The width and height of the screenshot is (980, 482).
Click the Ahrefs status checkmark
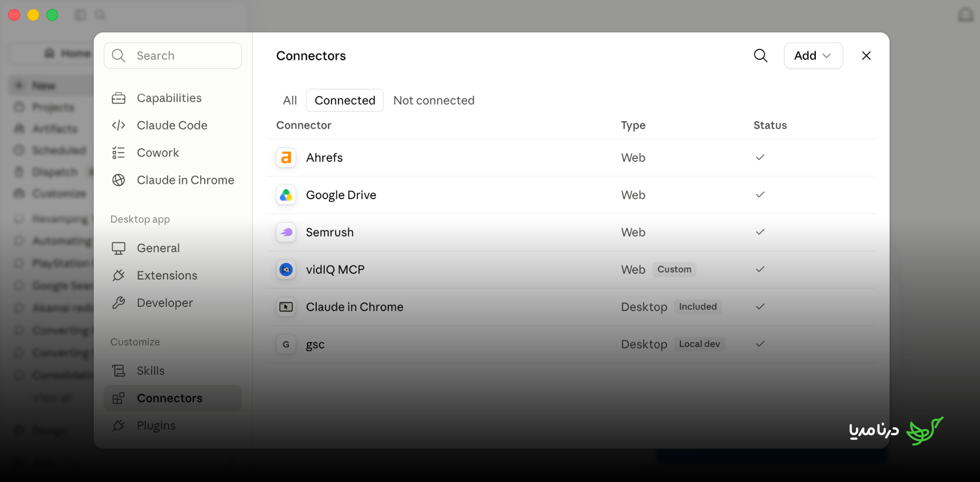pyautogui.click(x=760, y=157)
